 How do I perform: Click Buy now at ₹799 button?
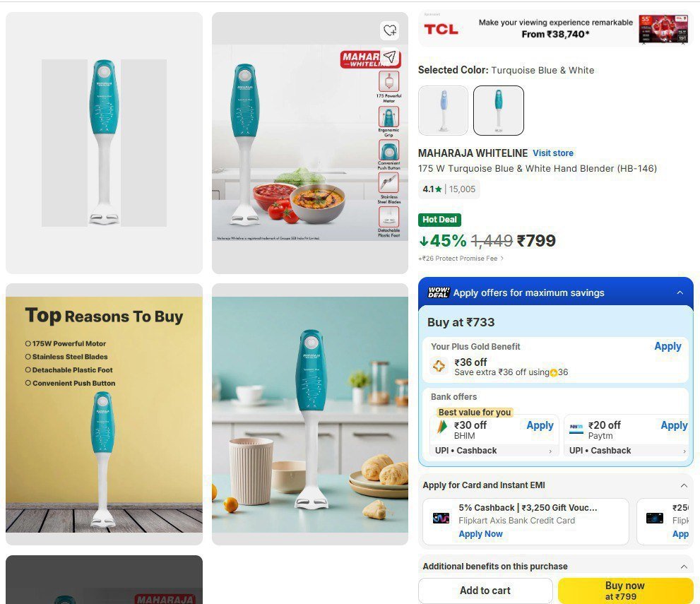pos(625,590)
